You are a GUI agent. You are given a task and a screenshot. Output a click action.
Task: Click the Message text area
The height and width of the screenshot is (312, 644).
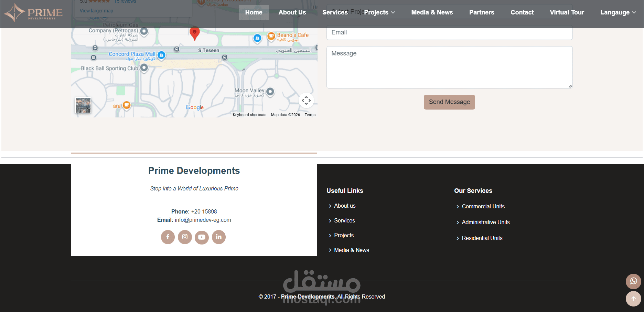point(449,67)
